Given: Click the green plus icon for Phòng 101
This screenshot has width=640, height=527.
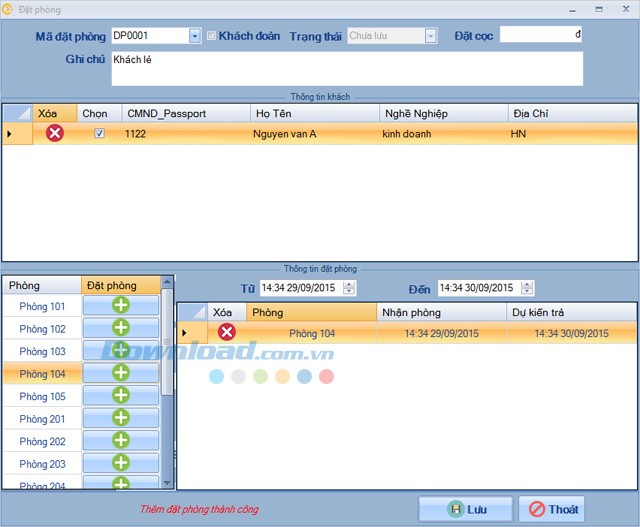Looking at the screenshot, I should coord(121,305).
